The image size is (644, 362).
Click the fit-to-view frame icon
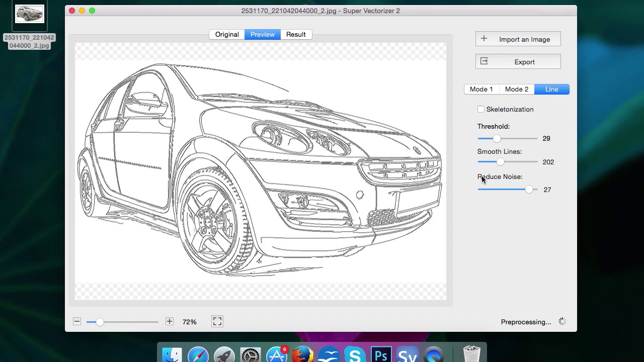[x=217, y=321]
